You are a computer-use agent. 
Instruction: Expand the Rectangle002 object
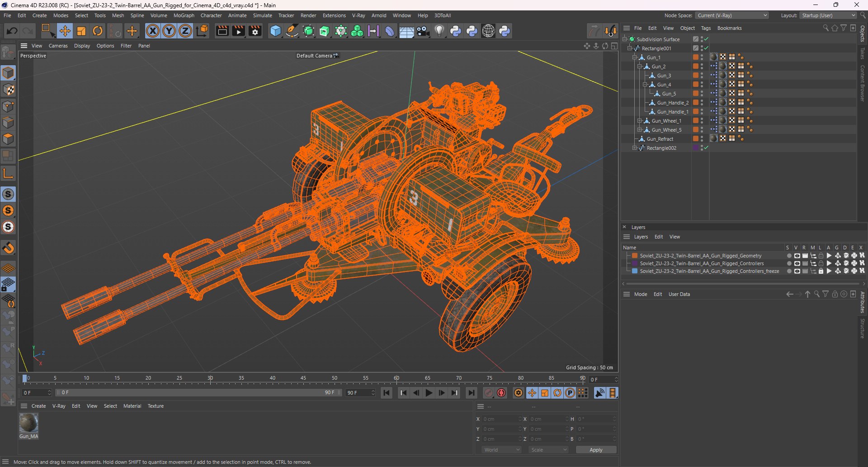tap(635, 148)
